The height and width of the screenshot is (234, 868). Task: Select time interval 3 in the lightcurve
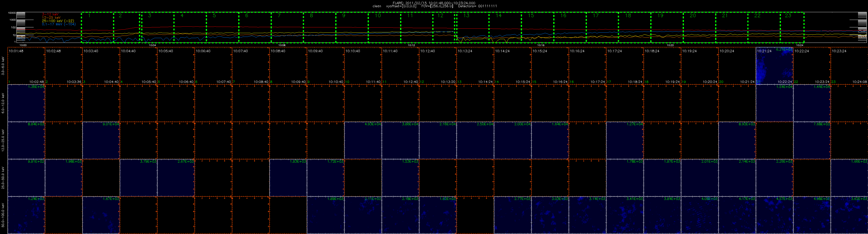pyautogui.click(x=158, y=28)
